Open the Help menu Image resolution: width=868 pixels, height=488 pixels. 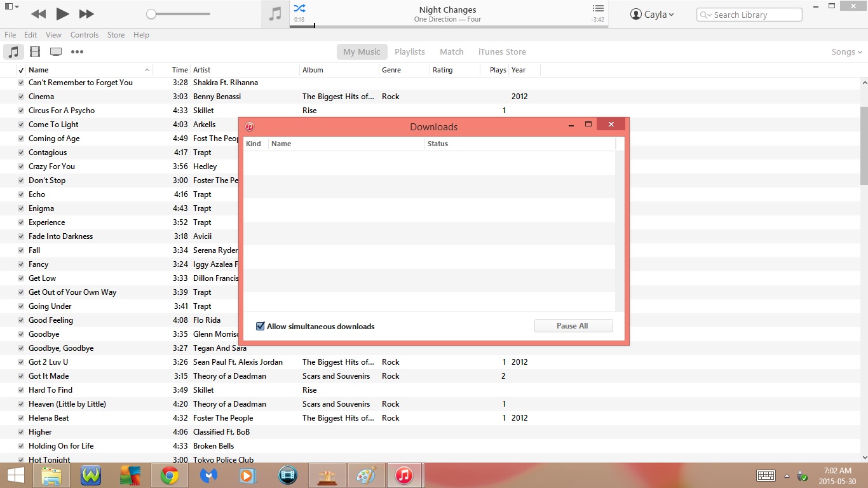pyautogui.click(x=141, y=35)
